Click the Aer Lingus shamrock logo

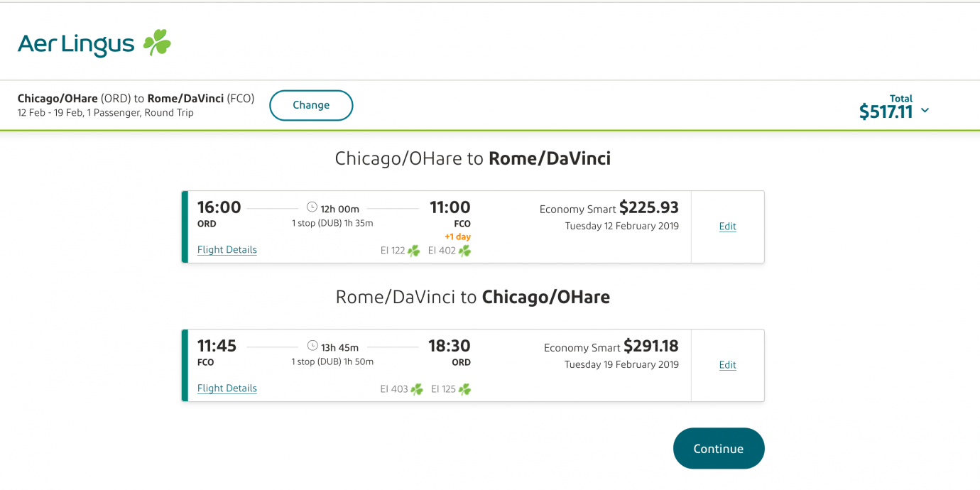click(157, 43)
